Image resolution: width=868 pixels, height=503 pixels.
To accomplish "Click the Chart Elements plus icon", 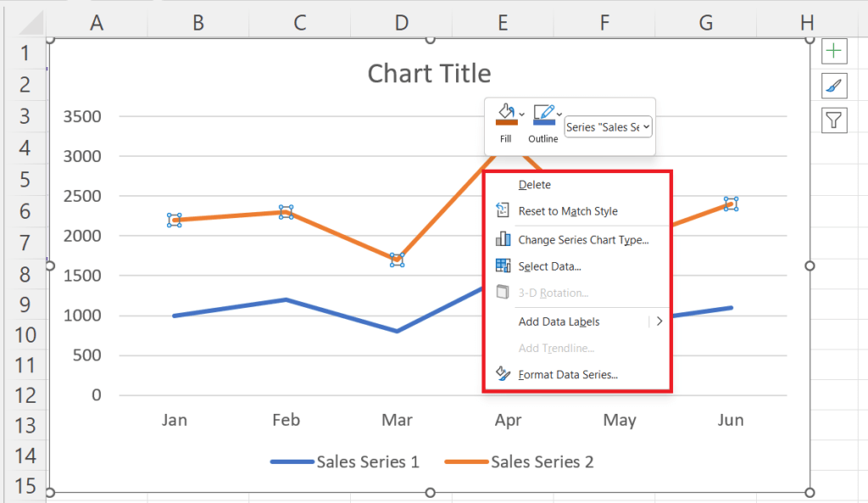I will [833, 51].
